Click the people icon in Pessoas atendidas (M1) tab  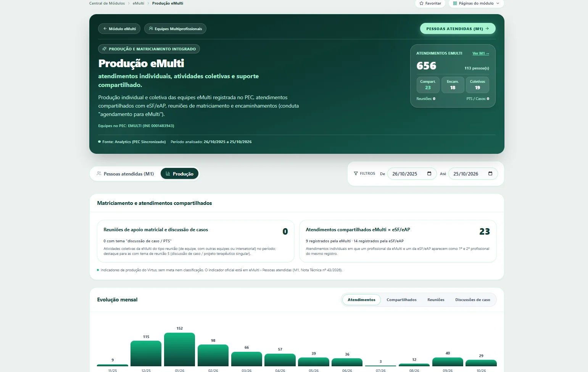coord(99,174)
